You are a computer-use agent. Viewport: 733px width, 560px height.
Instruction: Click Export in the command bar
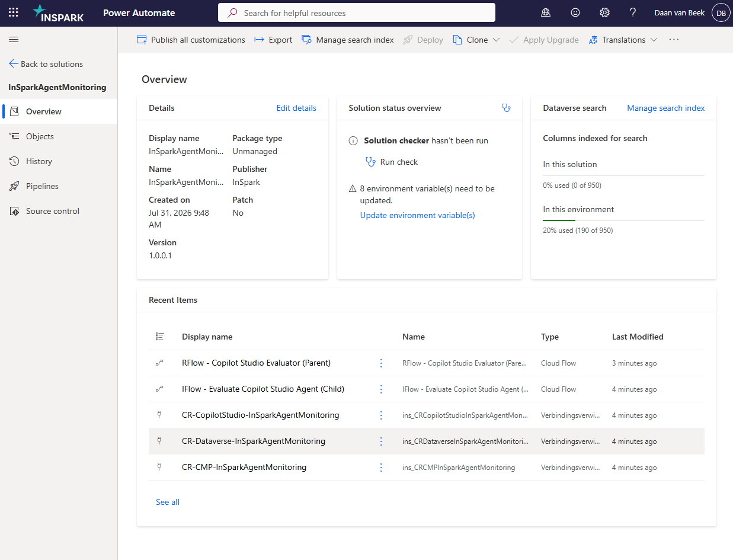[x=273, y=40]
